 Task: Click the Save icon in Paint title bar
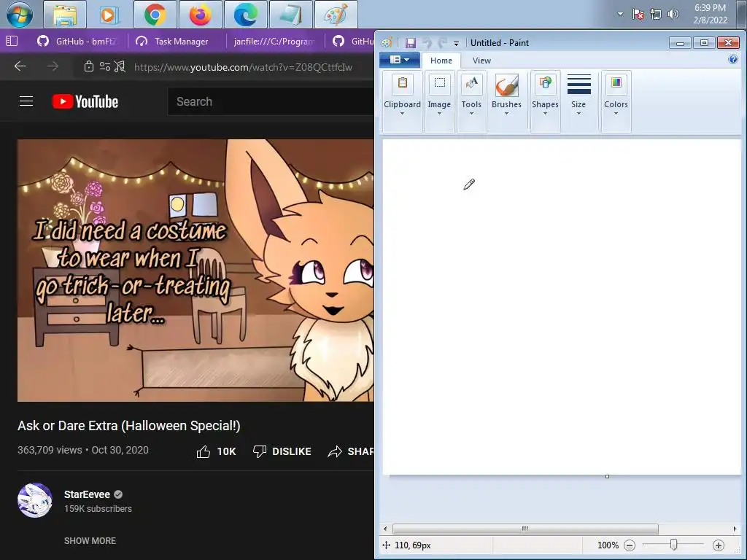(x=410, y=43)
